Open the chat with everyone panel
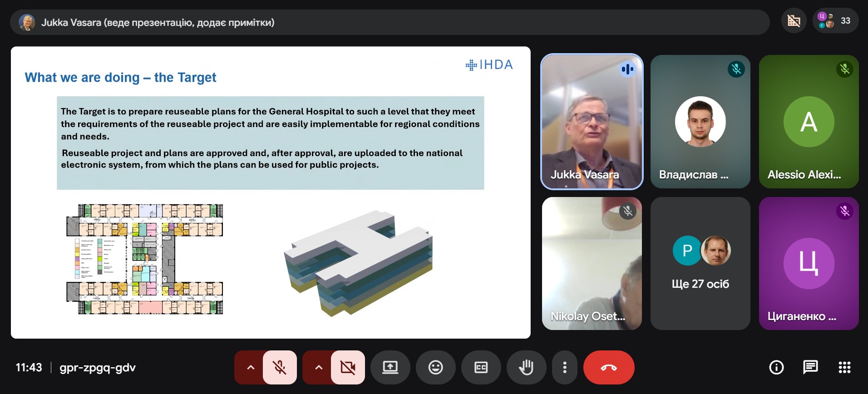This screenshot has height=394, width=868. [810, 367]
